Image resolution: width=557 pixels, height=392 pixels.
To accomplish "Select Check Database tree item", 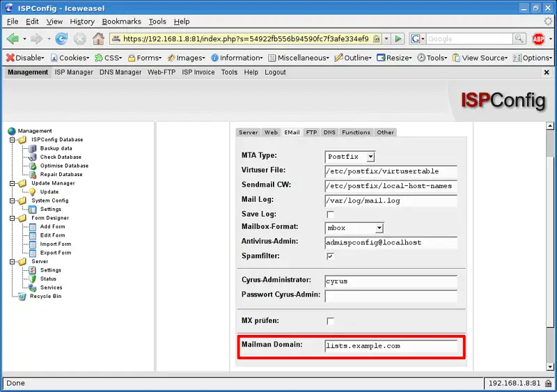I will point(61,157).
